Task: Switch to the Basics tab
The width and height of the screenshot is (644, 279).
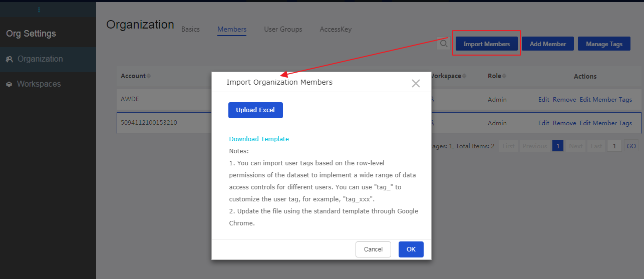Action: 190,29
